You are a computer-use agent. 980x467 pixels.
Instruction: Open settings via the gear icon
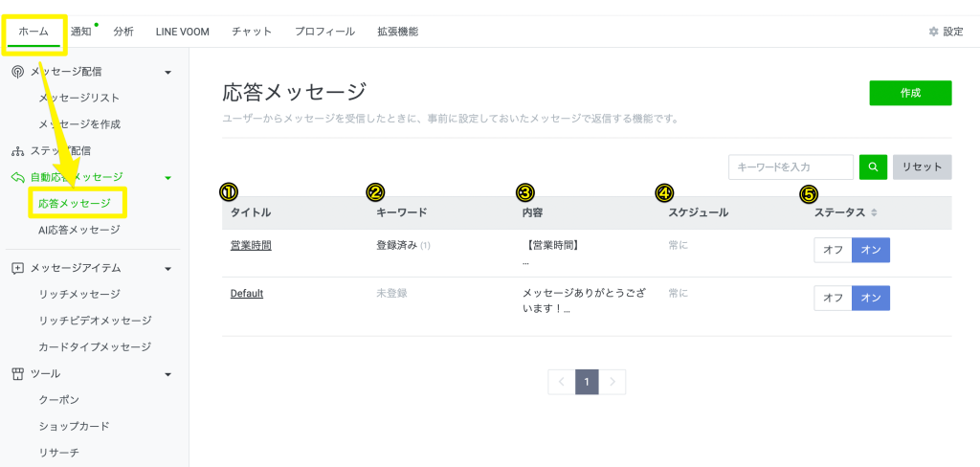click(933, 32)
